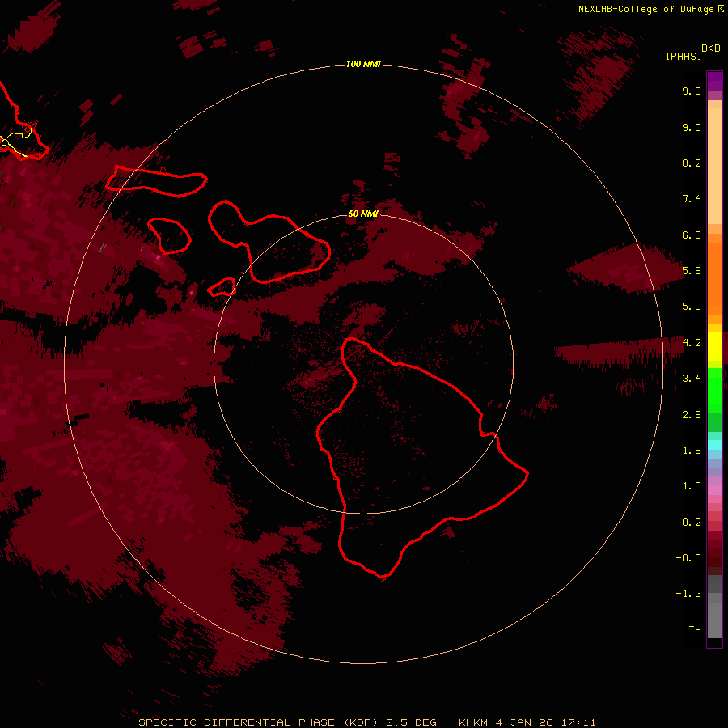Screen dimensions: 728x728
Task: Click the 100 NMI range ring label
Action: click(x=363, y=64)
